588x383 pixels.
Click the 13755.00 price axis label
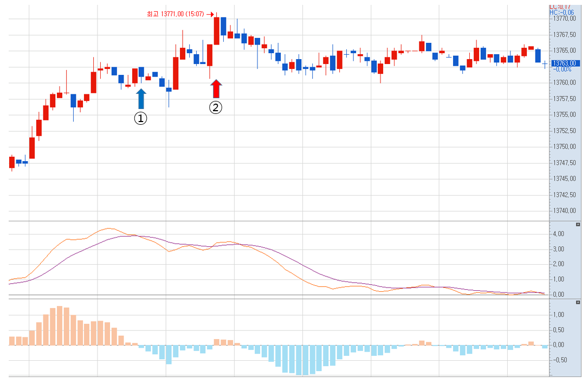(x=564, y=114)
